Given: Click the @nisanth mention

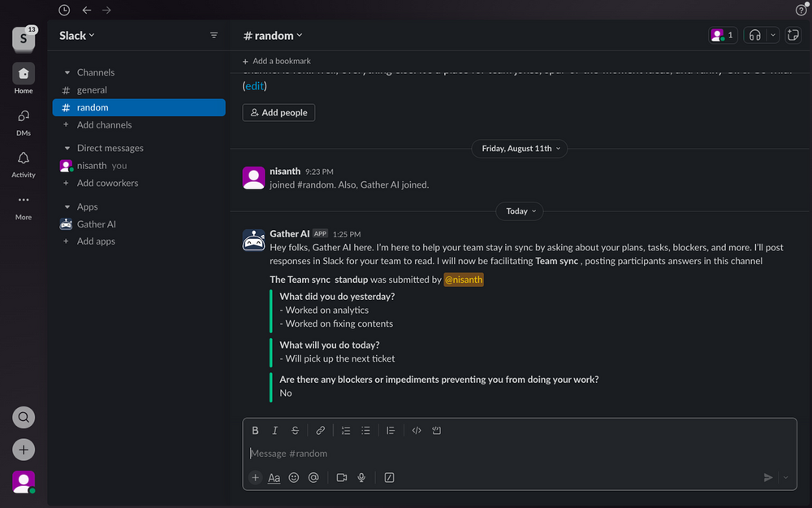Looking at the screenshot, I should pyautogui.click(x=464, y=280).
